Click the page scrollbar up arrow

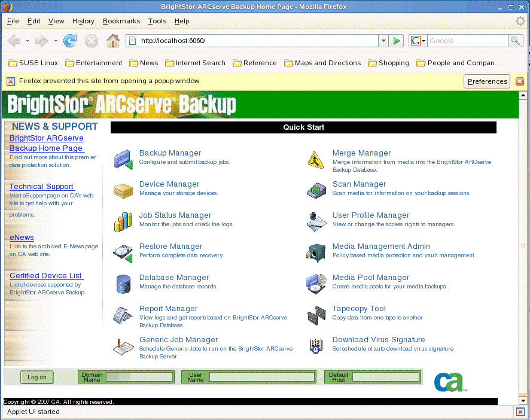[x=523, y=95]
